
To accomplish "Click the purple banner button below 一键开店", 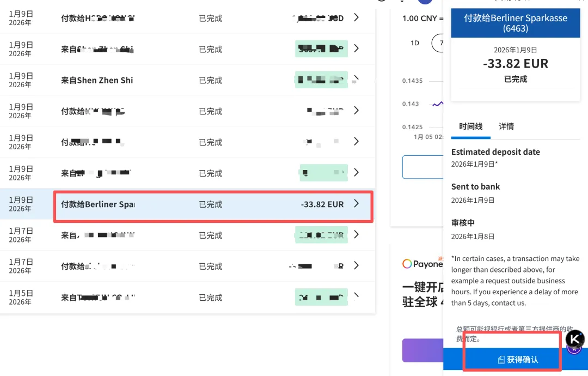I will pos(422,350).
